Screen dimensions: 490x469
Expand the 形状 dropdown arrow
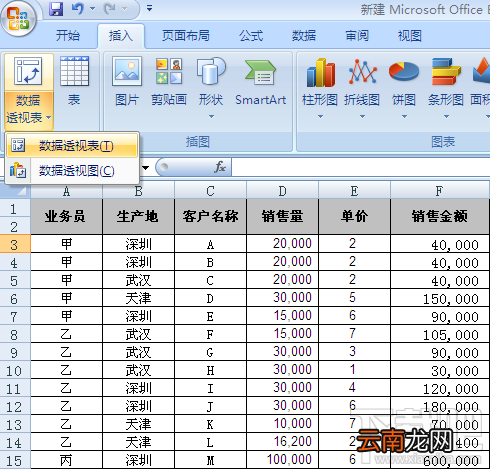click(x=211, y=116)
